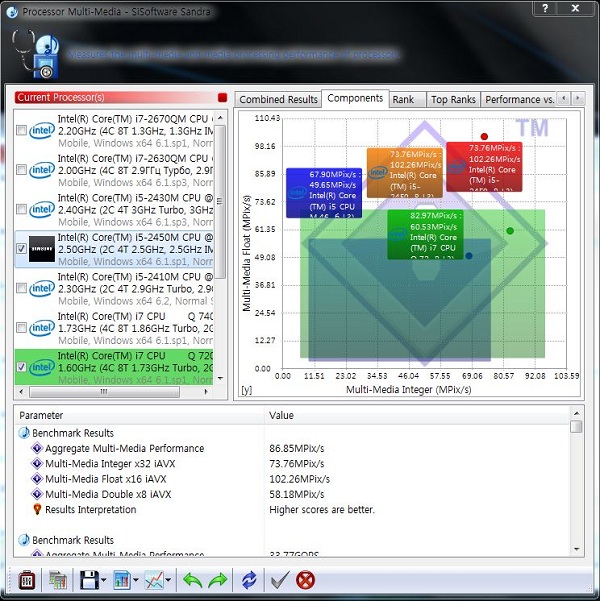This screenshot has width=600, height=601.
Task: Click the red i5-2450 chart label
Action: click(x=484, y=167)
